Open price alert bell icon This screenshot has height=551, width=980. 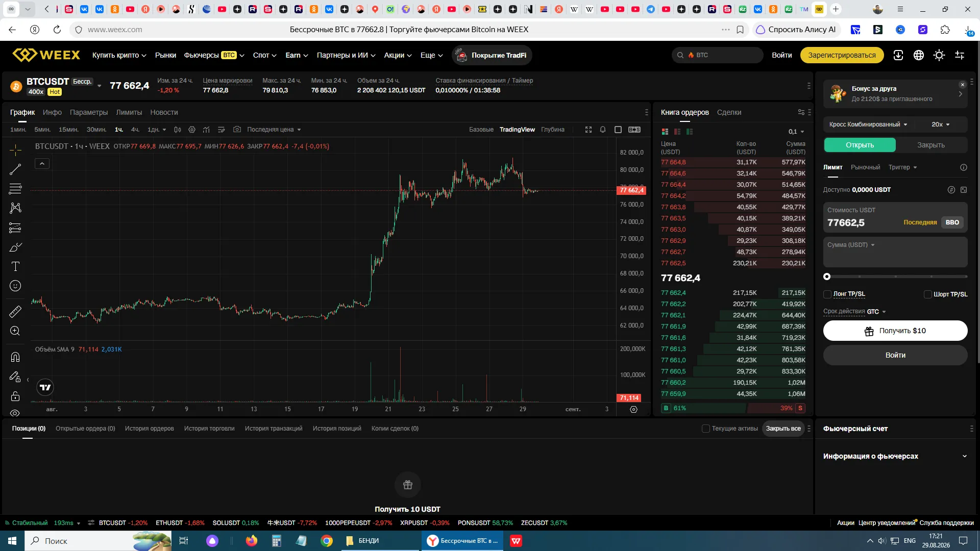pyautogui.click(x=603, y=130)
